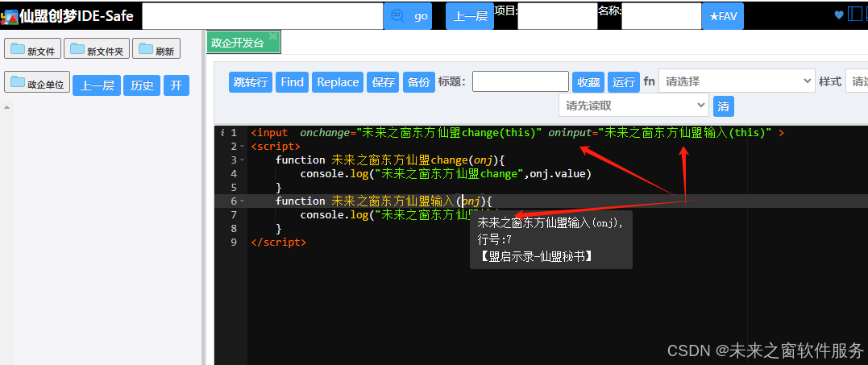Click the 收藏 bookmark button
This screenshot has height=365, width=868.
click(x=588, y=82)
